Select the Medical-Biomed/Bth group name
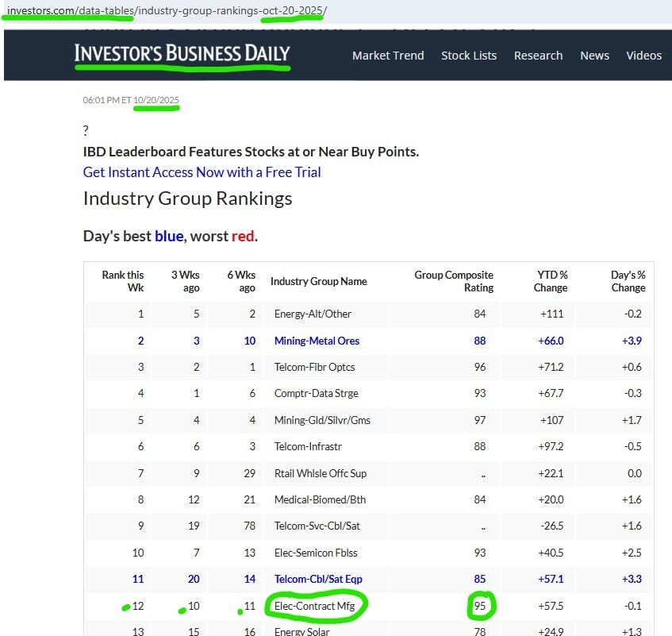Screen dimensions: 672x636 (321, 499)
